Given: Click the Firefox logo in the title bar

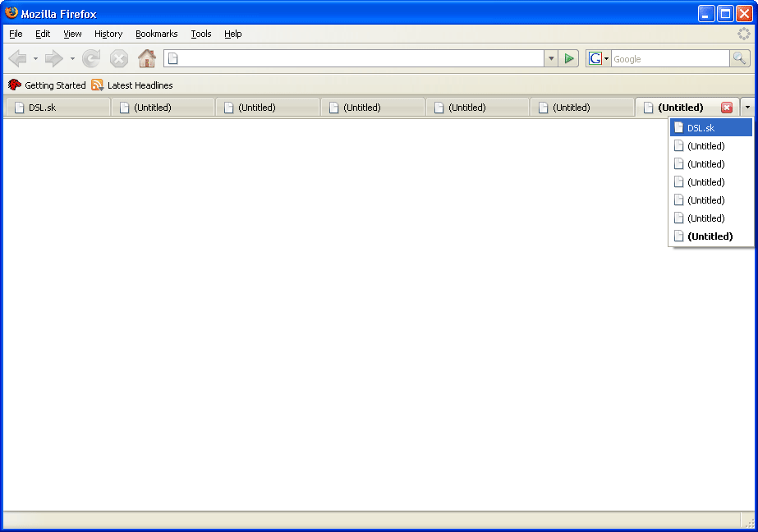Looking at the screenshot, I should click(11, 13).
